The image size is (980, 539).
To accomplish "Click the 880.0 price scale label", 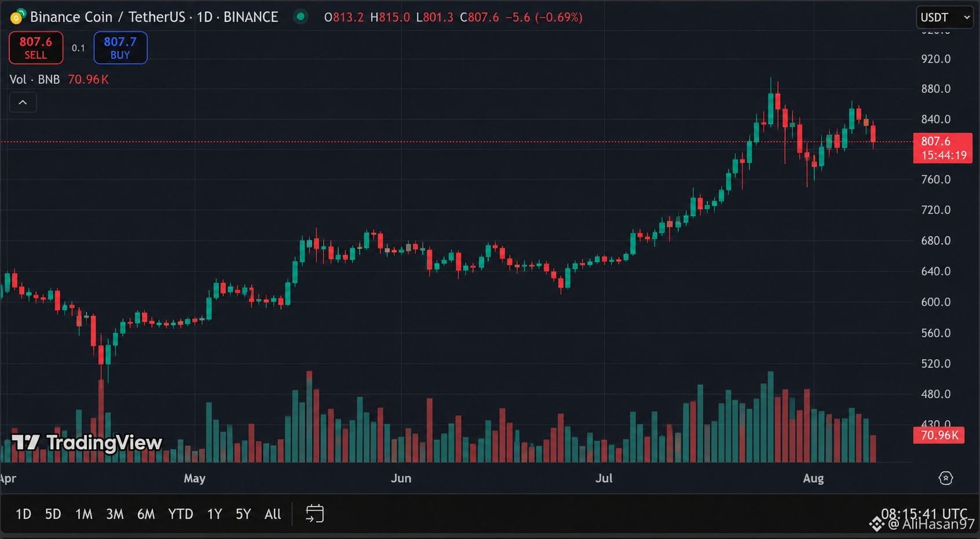I will pyautogui.click(x=936, y=89).
